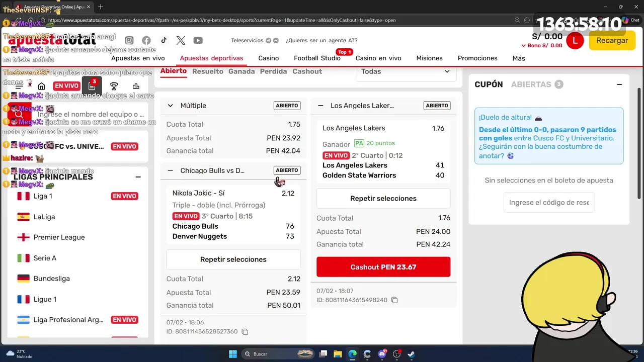
Task: Open the bar chart statistics icon
Action: [136, 86]
